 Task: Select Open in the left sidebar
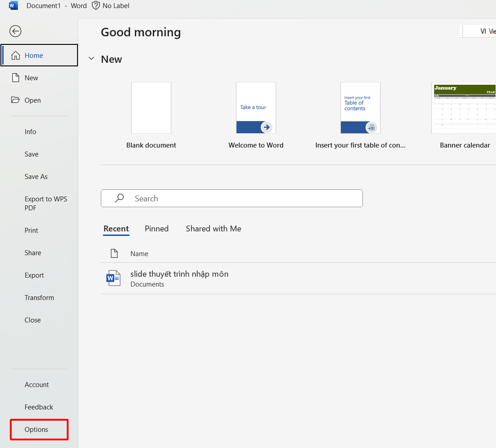(32, 100)
